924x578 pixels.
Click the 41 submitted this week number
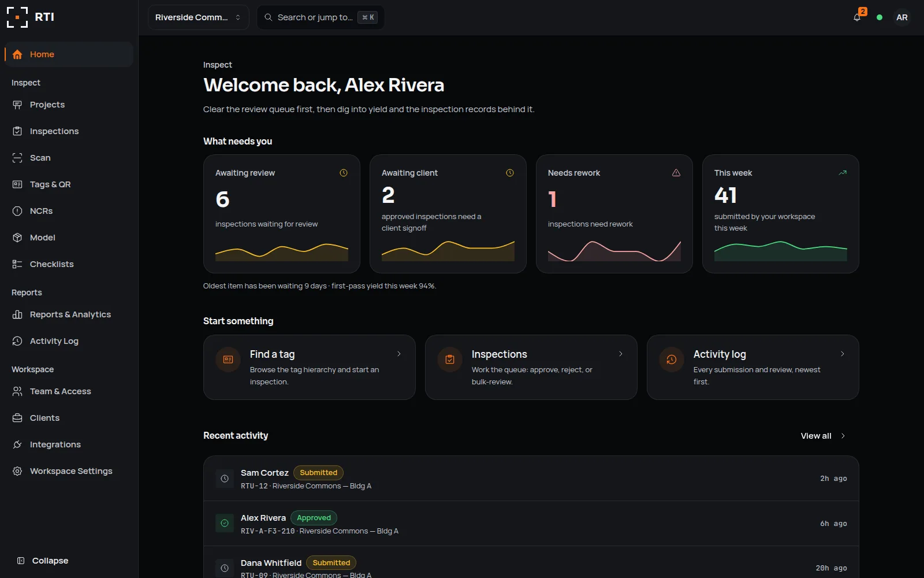tap(725, 195)
